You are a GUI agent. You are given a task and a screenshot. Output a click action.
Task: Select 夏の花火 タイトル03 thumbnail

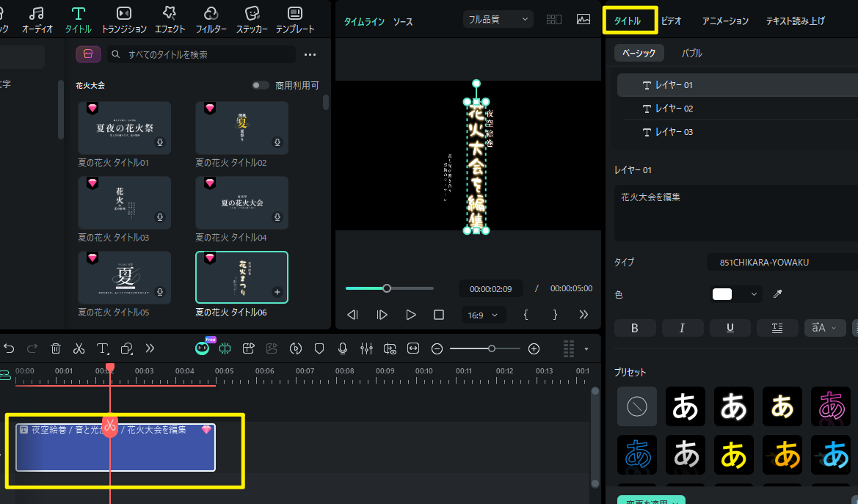pyautogui.click(x=124, y=202)
